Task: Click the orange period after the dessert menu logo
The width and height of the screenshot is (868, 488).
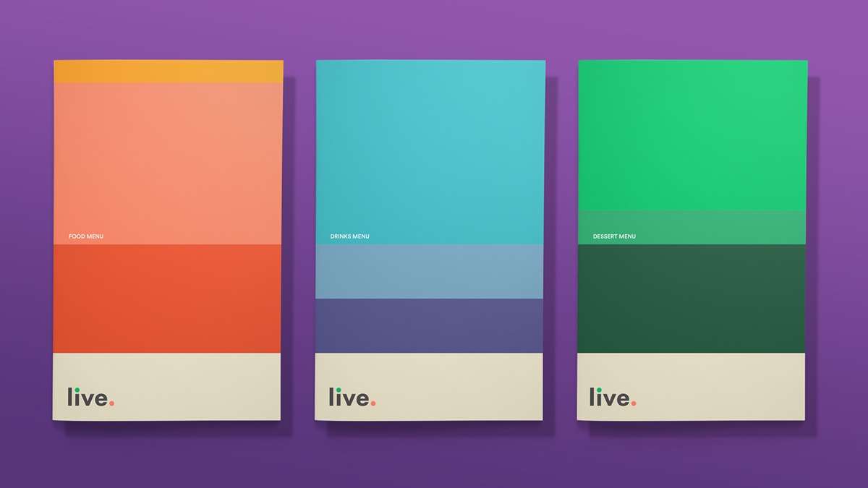Action: tap(634, 403)
